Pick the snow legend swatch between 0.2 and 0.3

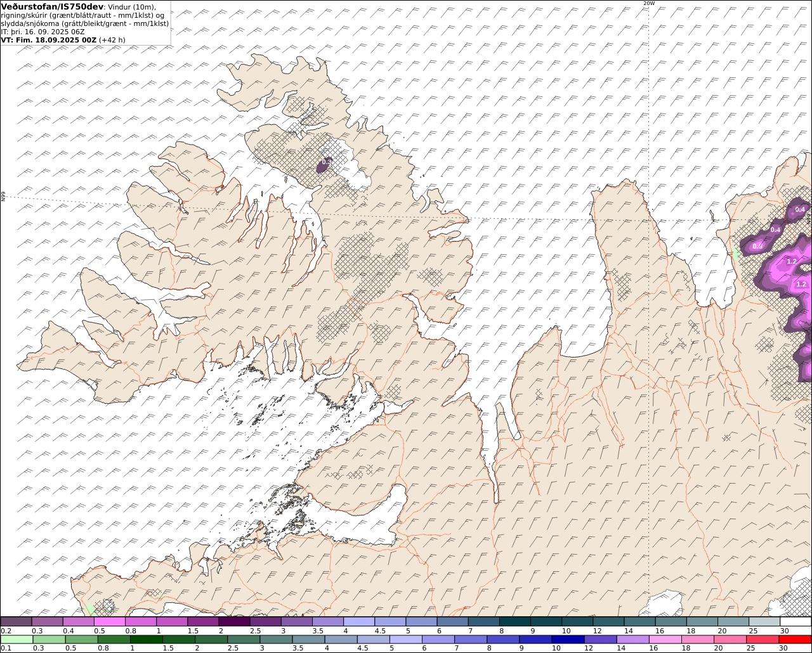[x=16, y=621]
